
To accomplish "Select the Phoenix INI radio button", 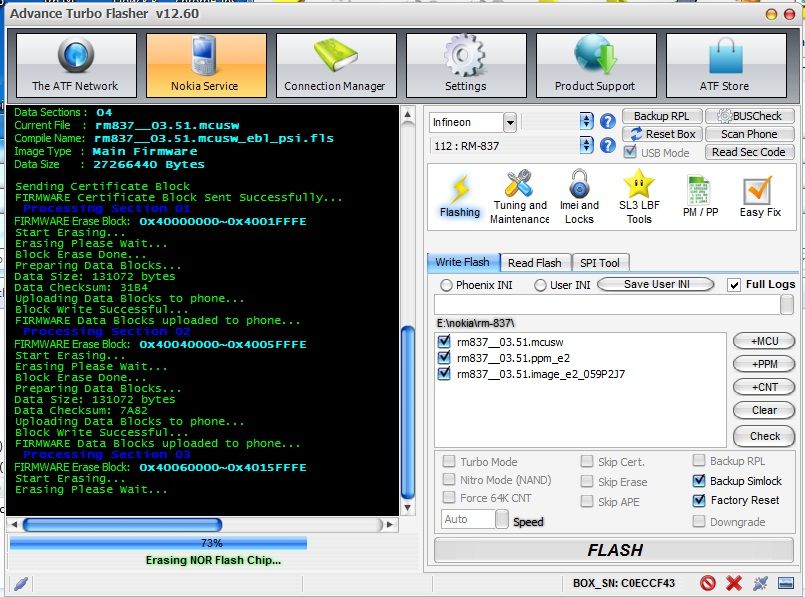I will pos(446,285).
